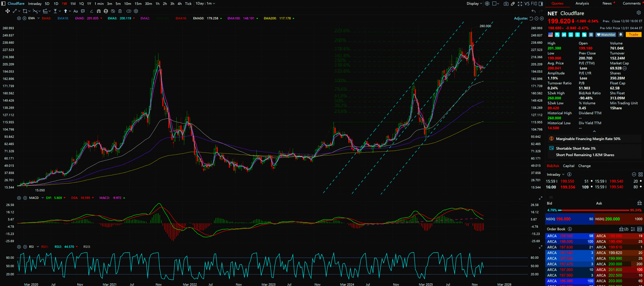Click the bell alert icon next to Watchlist

click(x=621, y=35)
